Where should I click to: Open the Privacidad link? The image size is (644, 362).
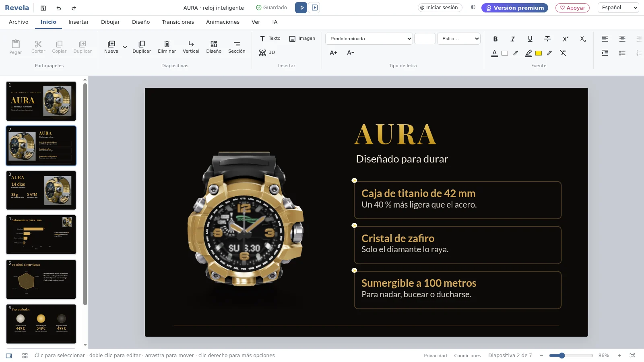pos(435,356)
